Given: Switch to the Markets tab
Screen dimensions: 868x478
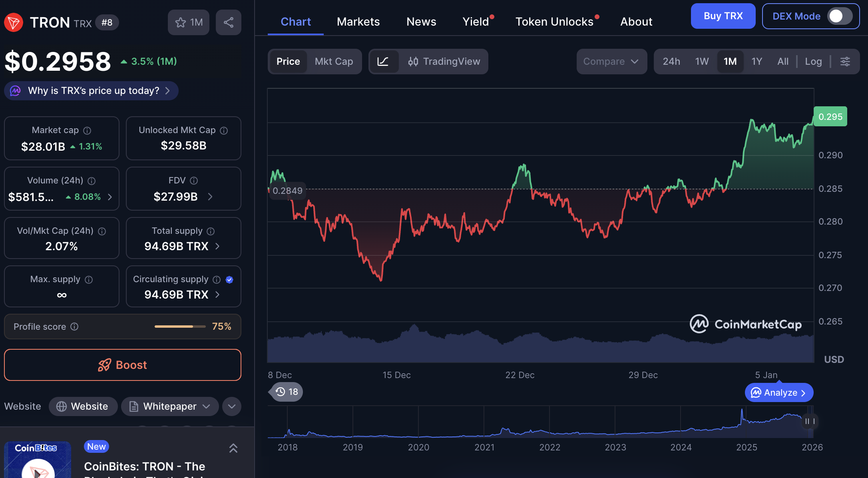Looking at the screenshot, I should (358, 22).
